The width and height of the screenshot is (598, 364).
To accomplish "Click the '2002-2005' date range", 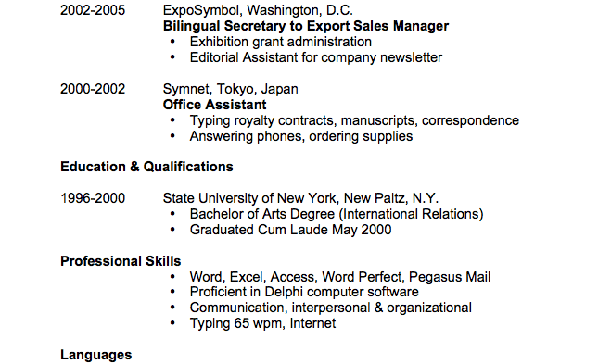I will [x=93, y=10].
